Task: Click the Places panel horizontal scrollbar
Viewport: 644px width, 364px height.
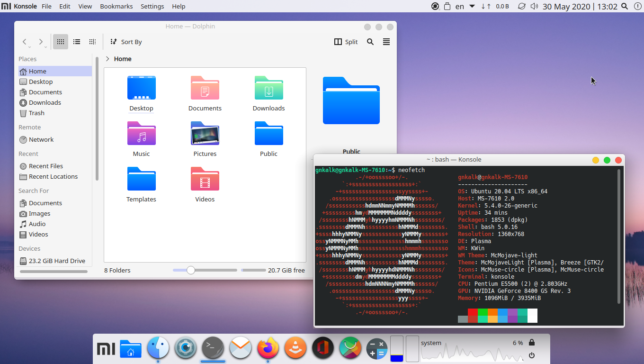Action: click(54, 272)
